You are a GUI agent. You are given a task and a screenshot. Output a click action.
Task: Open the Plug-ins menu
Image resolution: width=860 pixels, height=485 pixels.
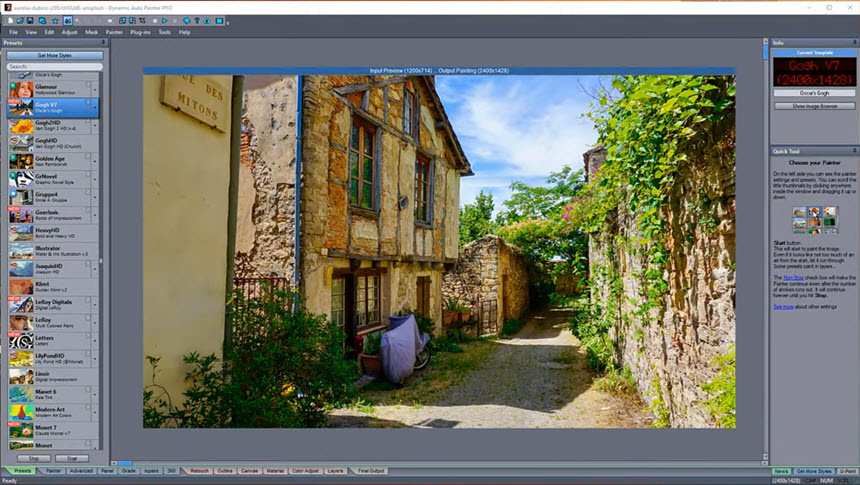pos(139,32)
